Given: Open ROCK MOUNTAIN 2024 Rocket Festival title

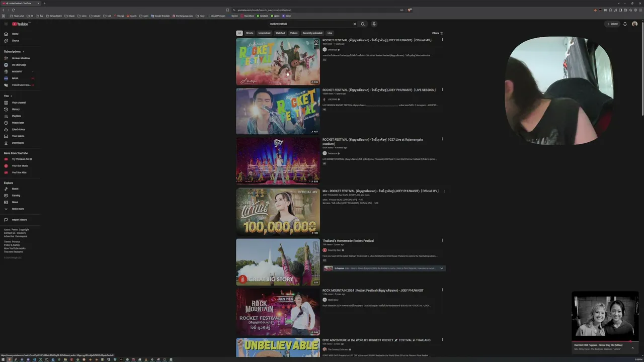Looking at the screenshot, I should (373, 290).
